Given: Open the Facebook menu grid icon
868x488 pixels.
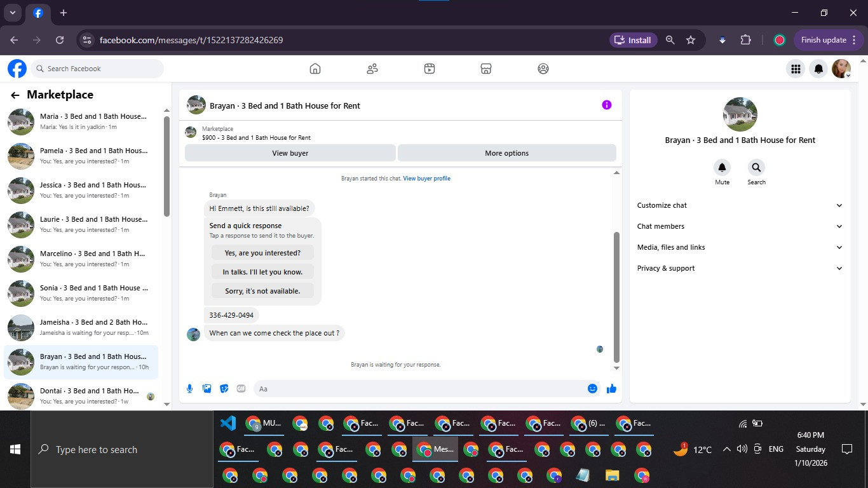Looking at the screenshot, I should click(x=796, y=69).
